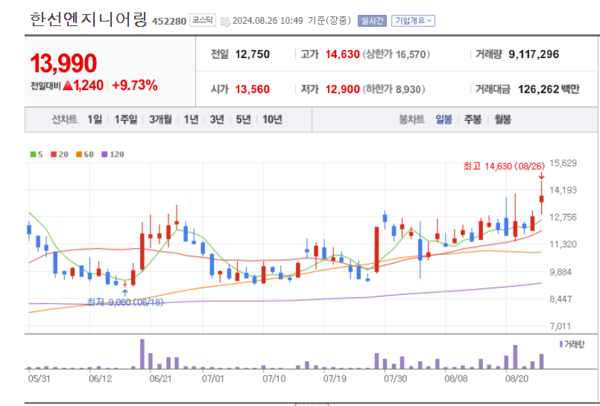Image resolution: width=600 pixels, height=406 pixels.
Task: Switch to the 주봉 candlestick chart
Action: click(473, 120)
